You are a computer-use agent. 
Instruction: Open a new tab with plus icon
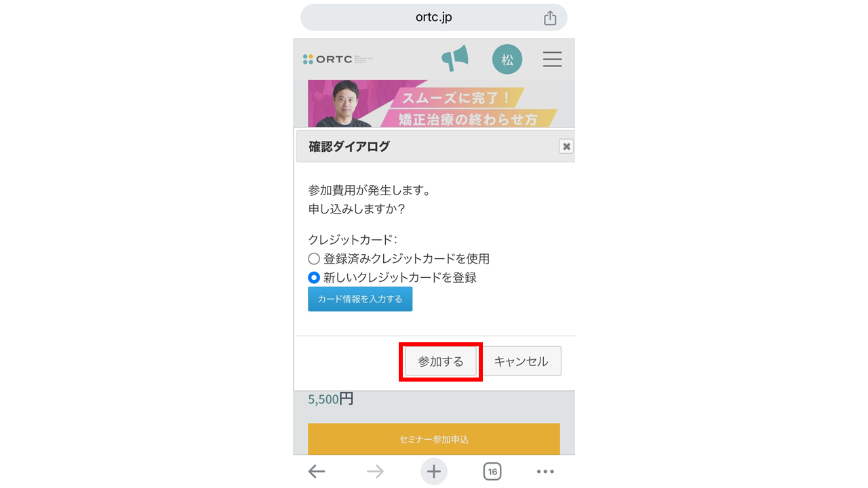coord(434,472)
